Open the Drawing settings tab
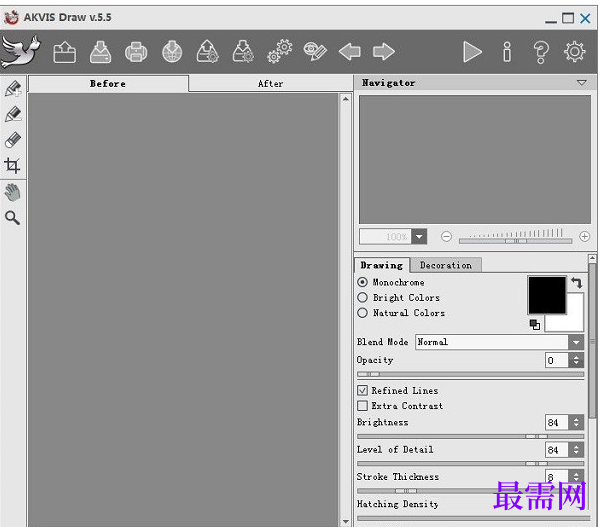This screenshot has height=527, width=605. pyautogui.click(x=382, y=265)
